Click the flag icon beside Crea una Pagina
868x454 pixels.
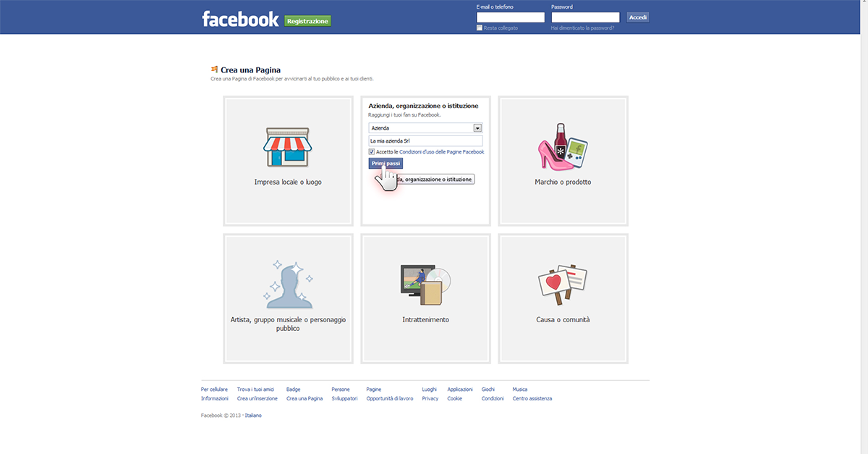(x=214, y=70)
